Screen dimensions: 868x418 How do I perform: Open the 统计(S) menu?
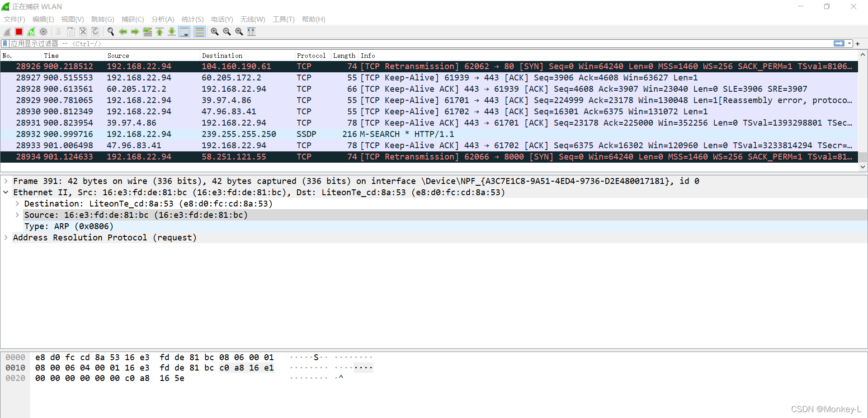[x=193, y=19]
